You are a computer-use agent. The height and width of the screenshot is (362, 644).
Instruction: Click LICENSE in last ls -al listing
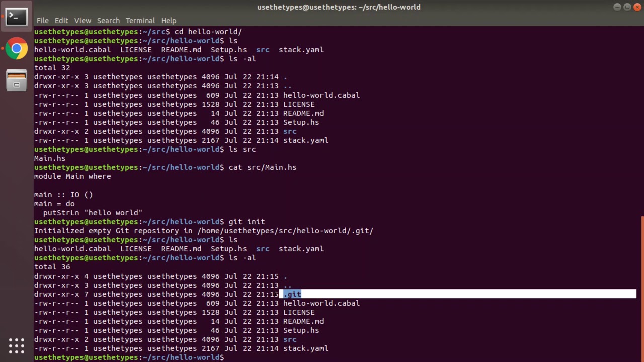[x=299, y=312]
